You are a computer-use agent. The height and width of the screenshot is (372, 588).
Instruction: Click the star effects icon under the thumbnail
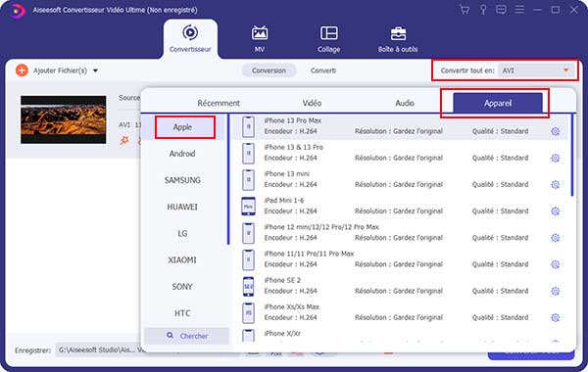point(124,140)
